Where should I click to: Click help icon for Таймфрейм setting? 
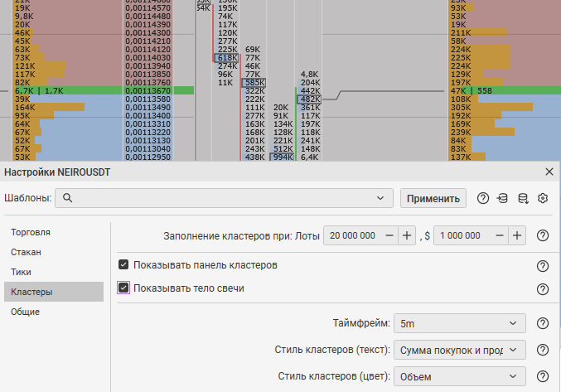click(543, 323)
